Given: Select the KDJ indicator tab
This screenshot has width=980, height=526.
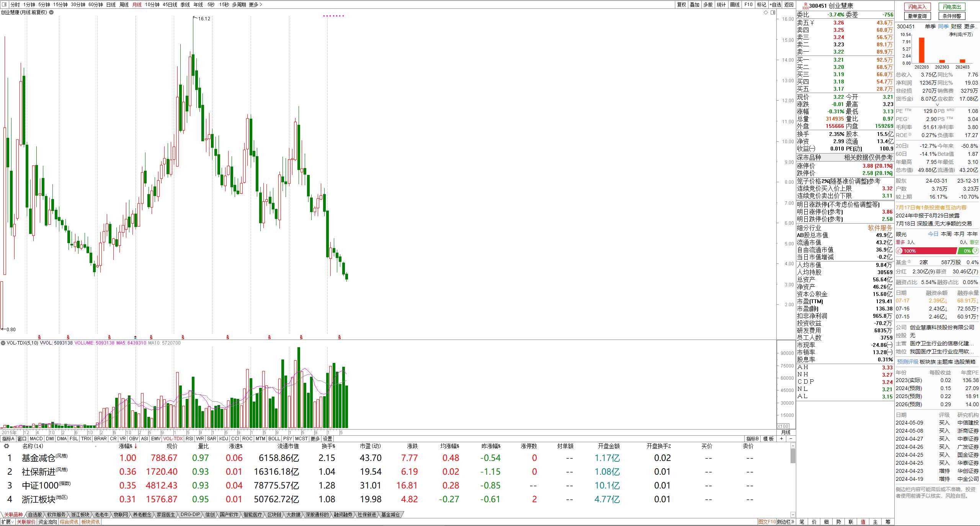Looking at the screenshot, I should click(224, 439).
